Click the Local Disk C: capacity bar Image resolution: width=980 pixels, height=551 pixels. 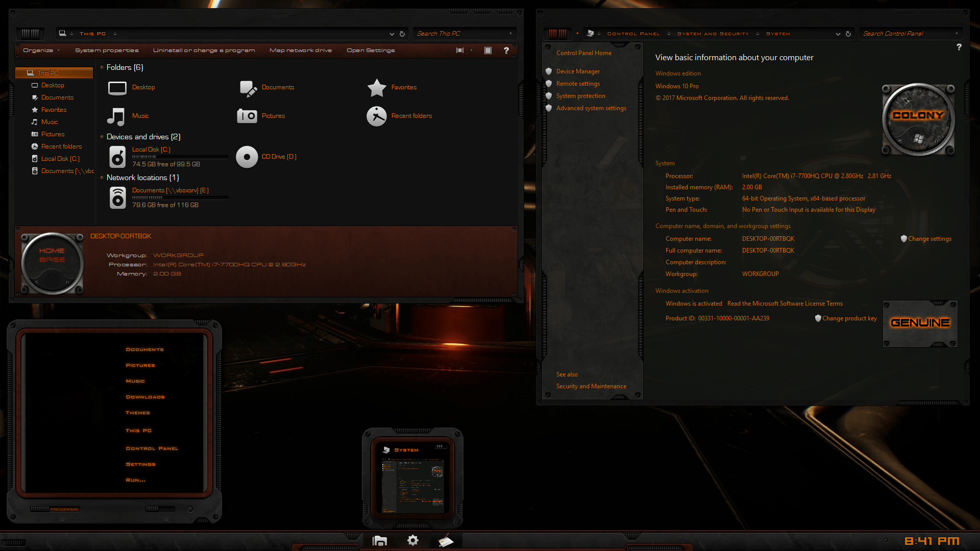click(x=180, y=156)
